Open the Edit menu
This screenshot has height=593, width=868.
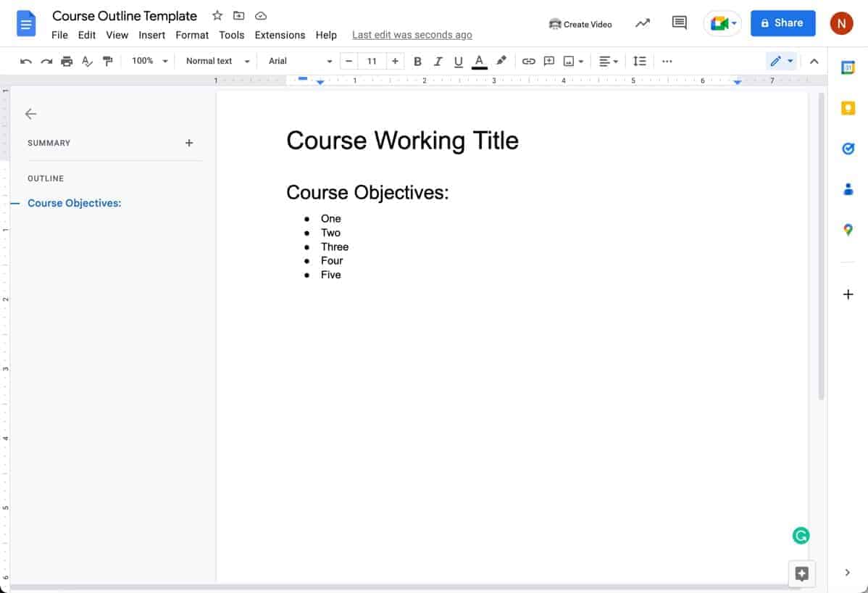coord(86,35)
